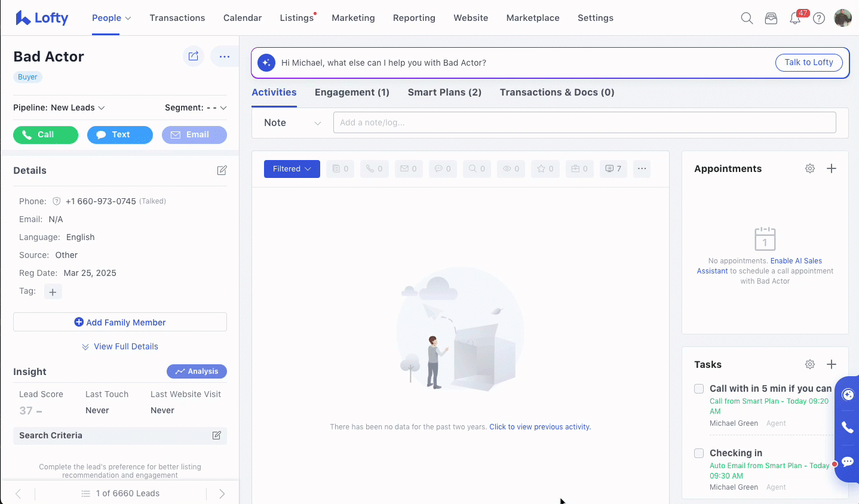Open the global search magnifier icon

coord(747,18)
